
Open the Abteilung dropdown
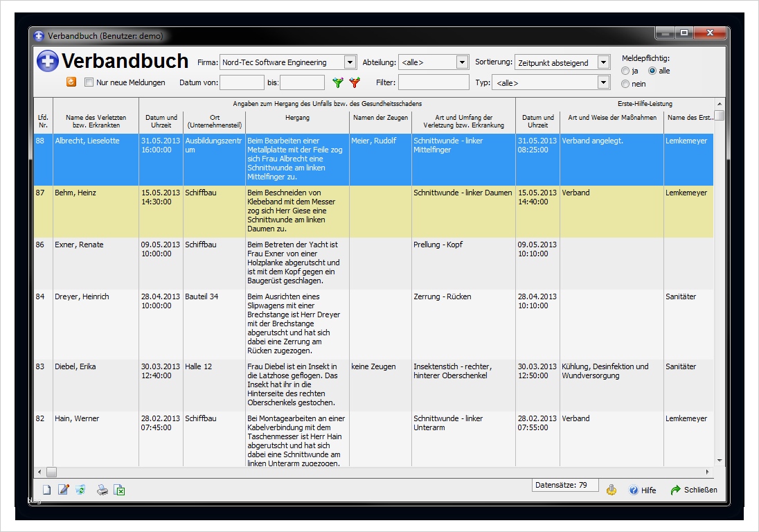coord(463,62)
